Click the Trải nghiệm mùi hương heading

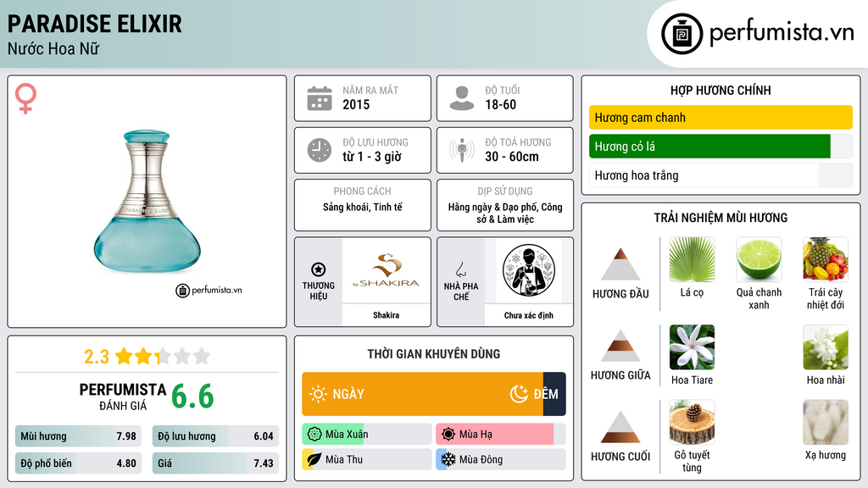tap(721, 218)
